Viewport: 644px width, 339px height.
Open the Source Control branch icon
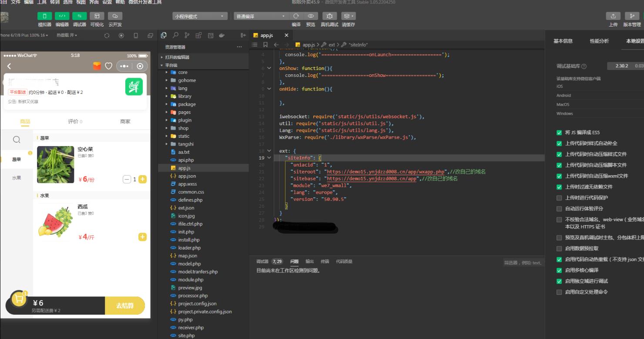pyautogui.click(x=187, y=35)
